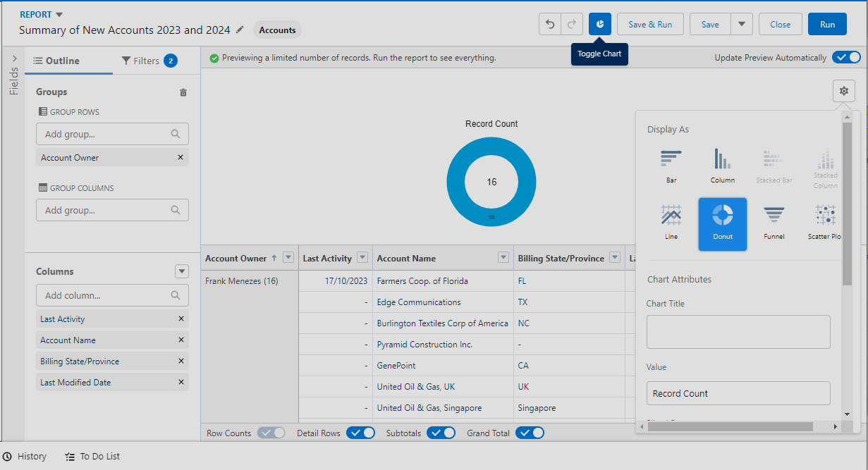Toggle the Subtotals switch
868x470 pixels.
coord(441,433)
